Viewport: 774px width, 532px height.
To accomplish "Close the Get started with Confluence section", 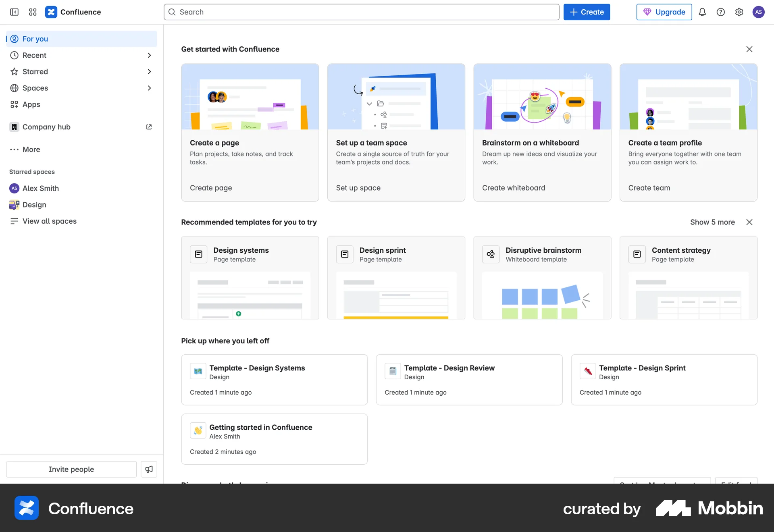I will (749, 49).
